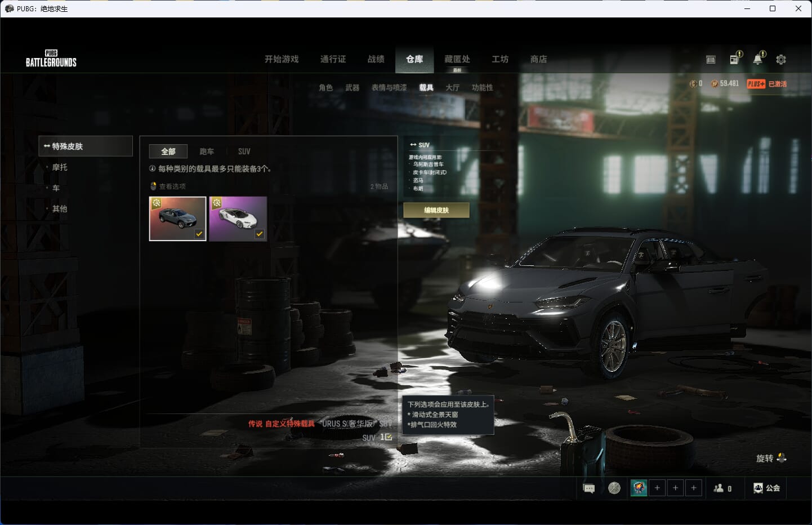Image resolution: width=812 pixels, height=525 pixels.
Task: Switch to 功能性 utility sub-tab
Action: point(482,87)
